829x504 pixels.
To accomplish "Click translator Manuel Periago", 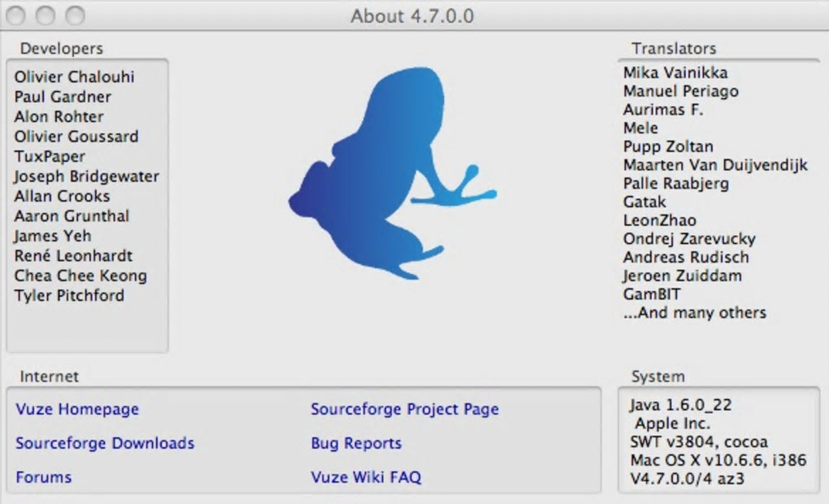I will coord(680,91).
